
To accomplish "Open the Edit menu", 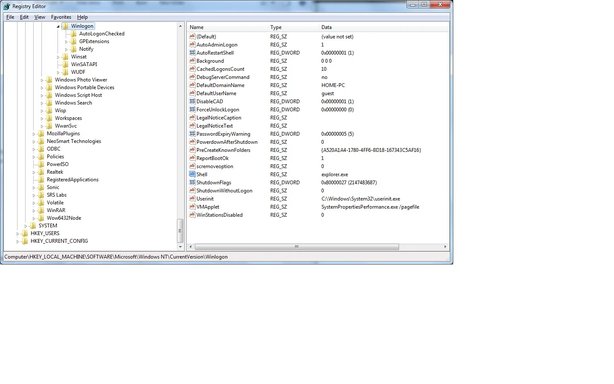I will pos(24,17).
